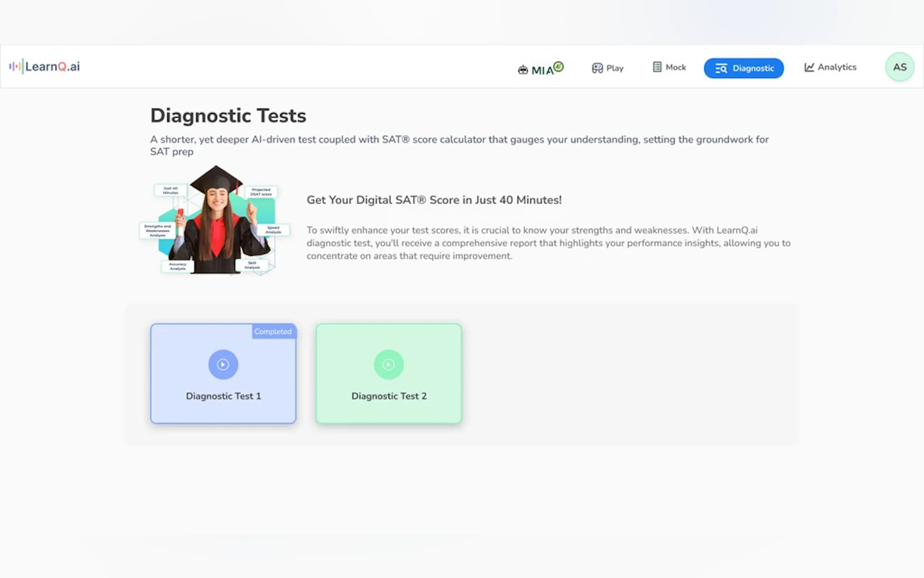Image resolution: width=924 pixels, height=578 pixels.
Task: Click the Completed badge on Test 1
Action: pyautogui.click(x=273, y=332)
